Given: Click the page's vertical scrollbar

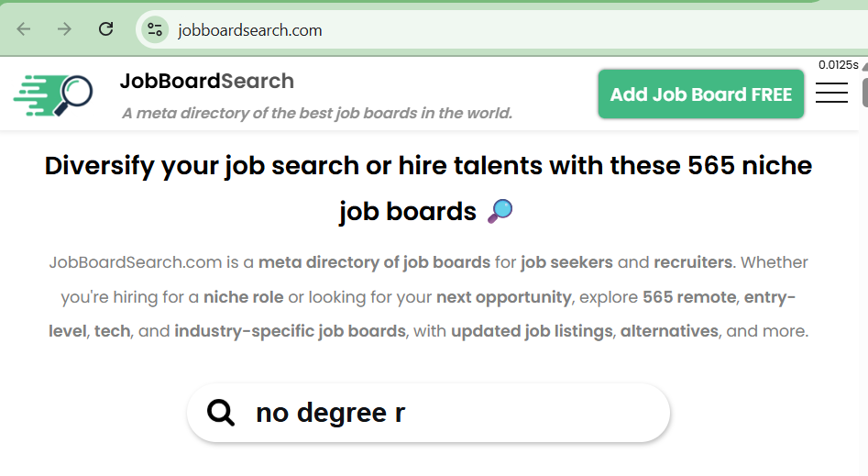Looking at the screenshot, I should click(x=864, y=275).
